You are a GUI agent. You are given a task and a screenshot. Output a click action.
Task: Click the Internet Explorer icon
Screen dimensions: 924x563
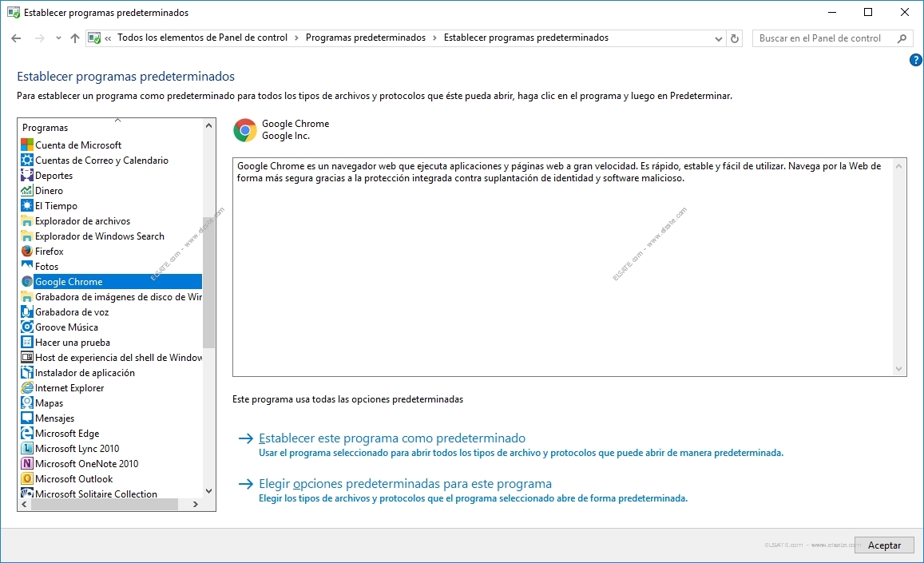[27, 388]
